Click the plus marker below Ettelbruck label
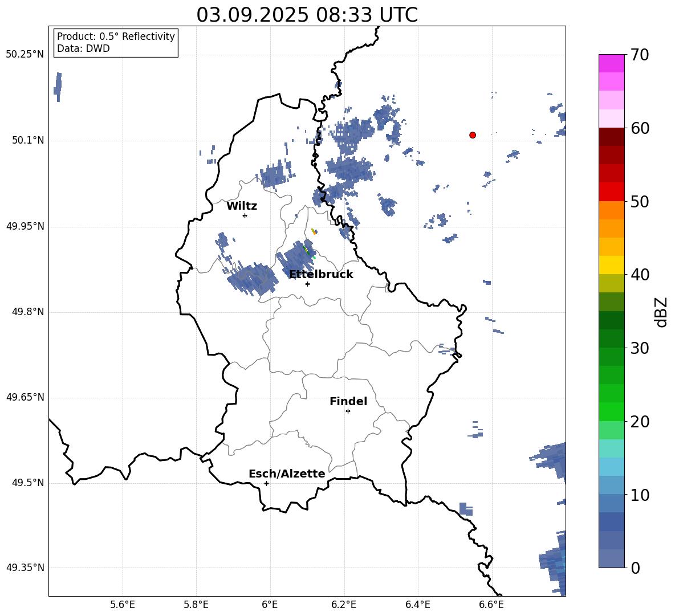This screenshot has width=675, height=616. 307,284
